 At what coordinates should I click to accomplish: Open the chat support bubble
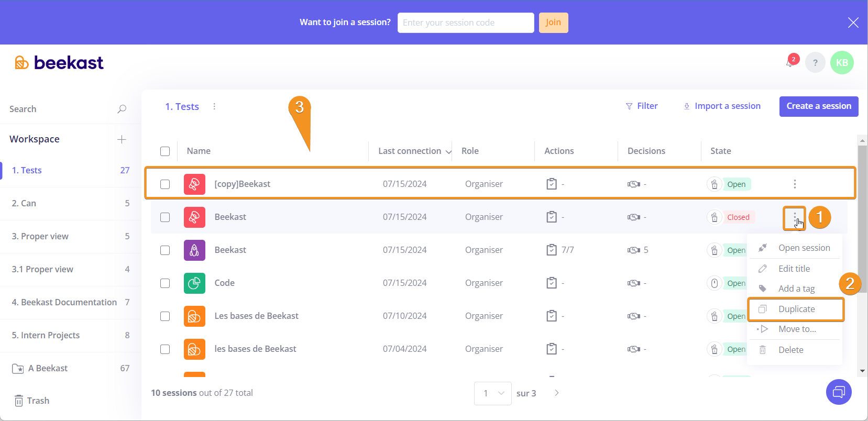pos(839,392)
